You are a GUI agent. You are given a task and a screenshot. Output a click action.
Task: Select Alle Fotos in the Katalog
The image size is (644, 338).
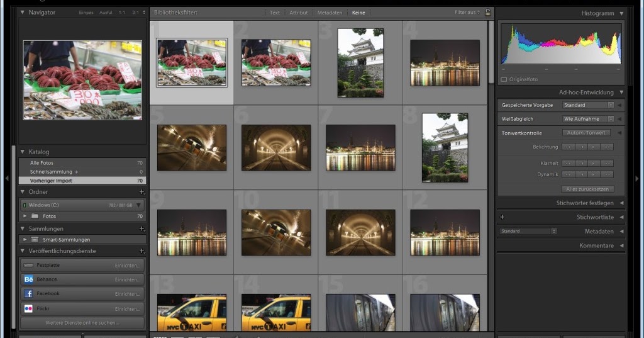(x=82, y=163)
